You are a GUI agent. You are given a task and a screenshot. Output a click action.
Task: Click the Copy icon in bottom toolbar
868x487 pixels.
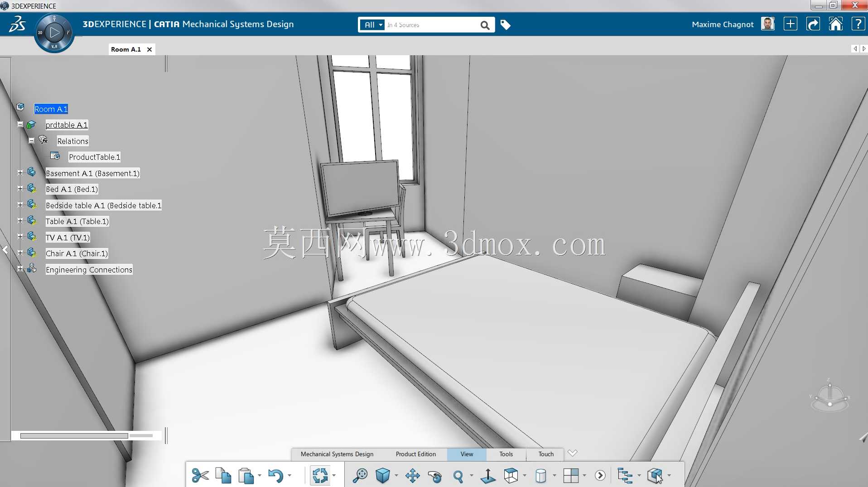pyautogui.click(x=223, y=476)
